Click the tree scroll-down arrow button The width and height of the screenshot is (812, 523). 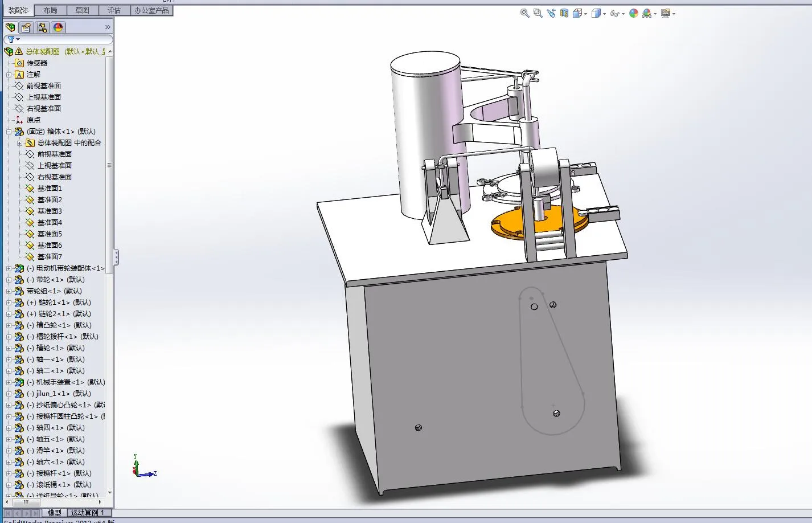(109, 493)
